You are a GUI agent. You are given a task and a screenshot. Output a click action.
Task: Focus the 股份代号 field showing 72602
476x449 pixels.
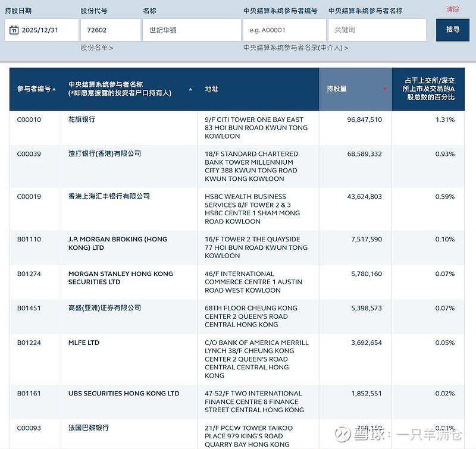(x=110, y=30)
